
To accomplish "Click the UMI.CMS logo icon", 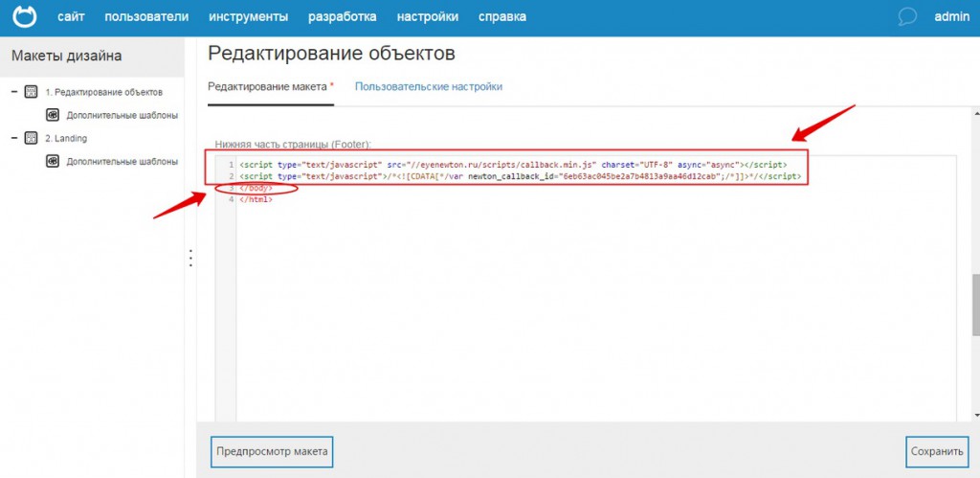I will click(24, 17).
